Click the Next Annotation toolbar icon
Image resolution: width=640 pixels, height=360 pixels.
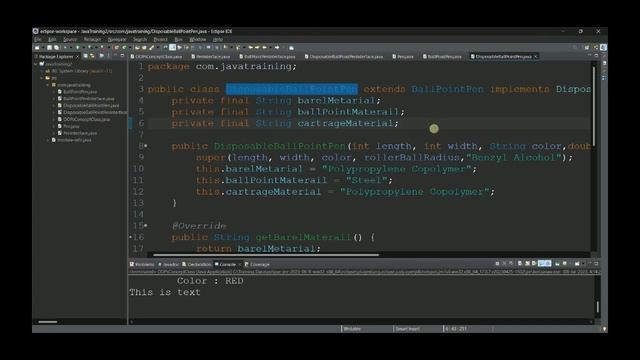pos(226,48)
